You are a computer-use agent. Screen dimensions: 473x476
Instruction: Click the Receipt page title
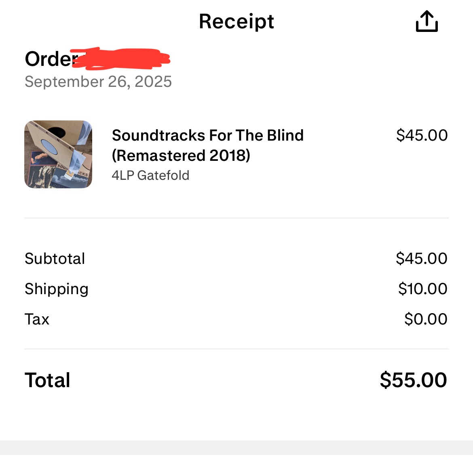pyautogui.click(x=236, y=21)
